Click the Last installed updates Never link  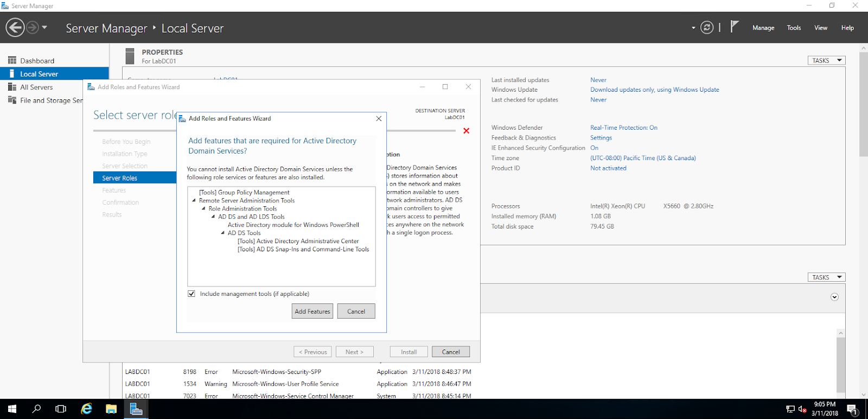(x=598, y=80)
